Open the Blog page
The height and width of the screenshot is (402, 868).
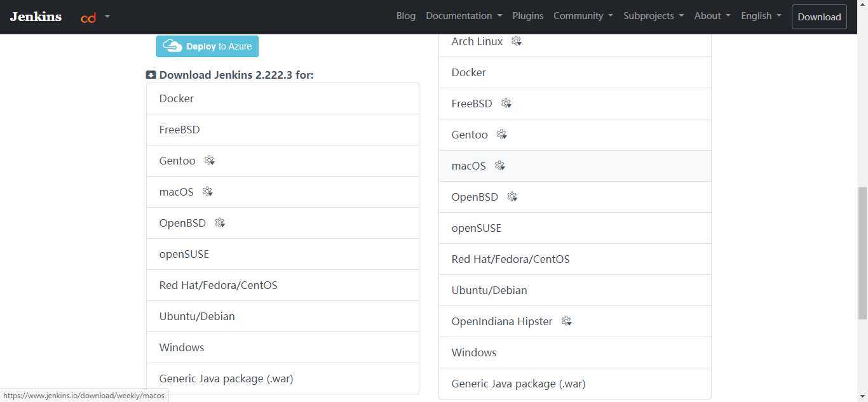click(405, 16)
